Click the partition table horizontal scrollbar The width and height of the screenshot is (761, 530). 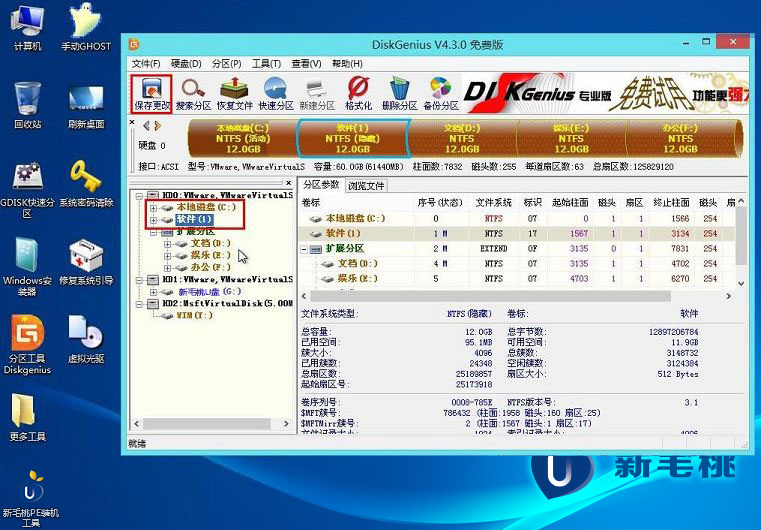pyautogui.click(x=490, y=296)
